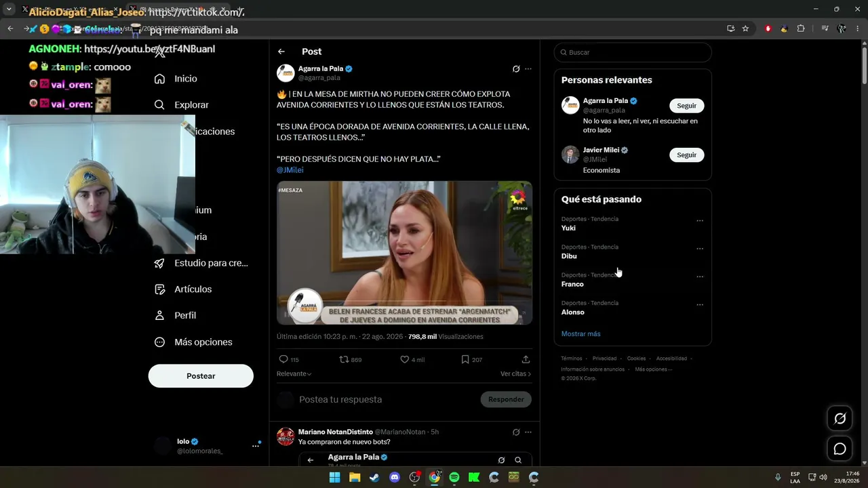Open the floating messages chat button

pos(840,449)
